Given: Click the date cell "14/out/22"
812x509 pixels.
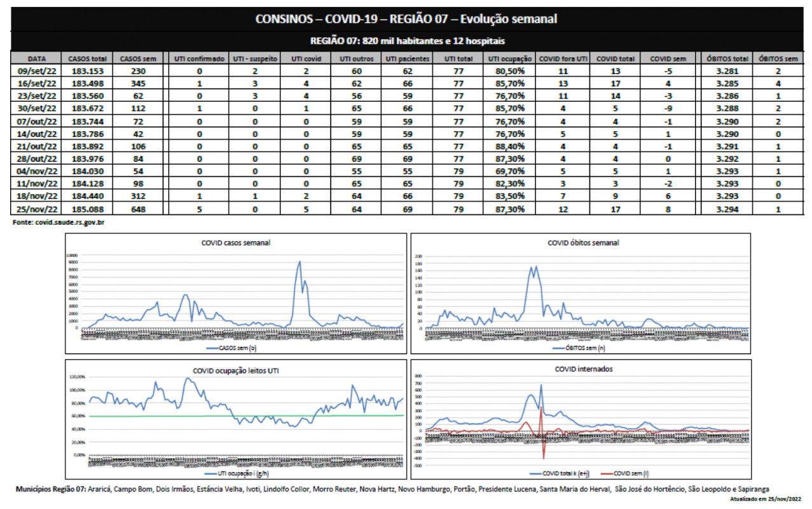Looking at the screenshot, I should pos(37,134).
